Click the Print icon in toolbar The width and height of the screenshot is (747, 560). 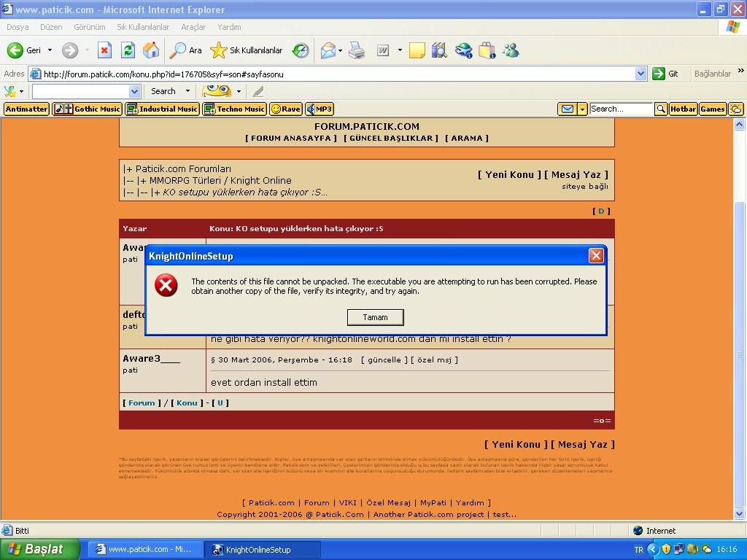[356, 50]
